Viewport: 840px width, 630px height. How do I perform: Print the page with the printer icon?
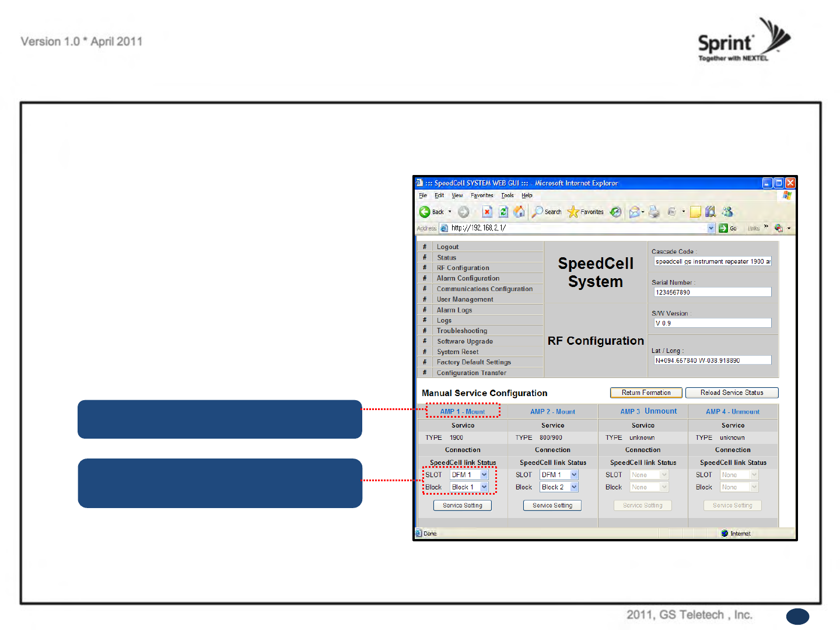(x=654, y=212)
